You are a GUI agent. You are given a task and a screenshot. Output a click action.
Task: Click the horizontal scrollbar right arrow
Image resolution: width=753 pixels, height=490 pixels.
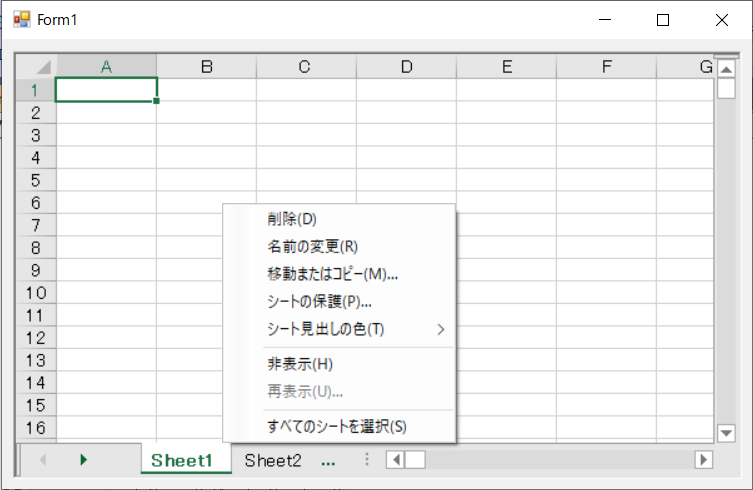tap(703, 459)
